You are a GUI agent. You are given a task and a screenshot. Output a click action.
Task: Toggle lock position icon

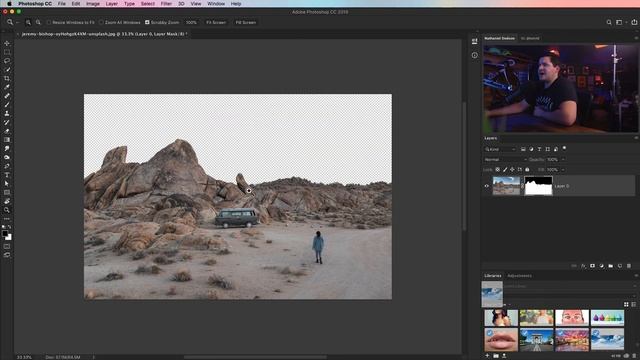(512, 169)
